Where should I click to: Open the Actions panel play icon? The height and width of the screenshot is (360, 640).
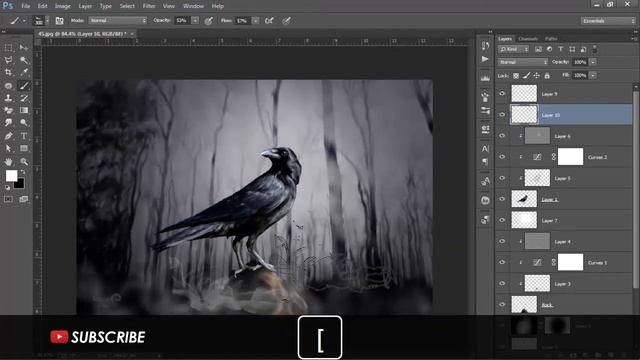pos(485,59)
